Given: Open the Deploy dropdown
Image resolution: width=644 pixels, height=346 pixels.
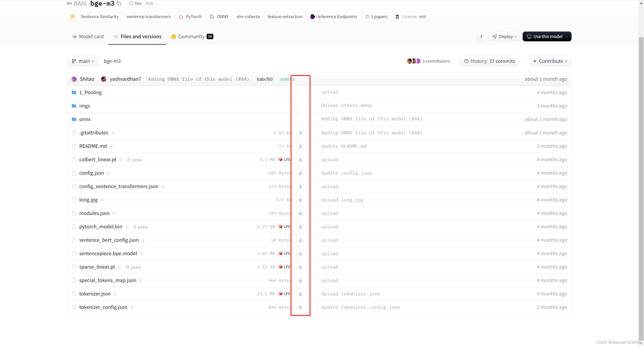Looking at the screenshot, I should [x=504, y=36].
